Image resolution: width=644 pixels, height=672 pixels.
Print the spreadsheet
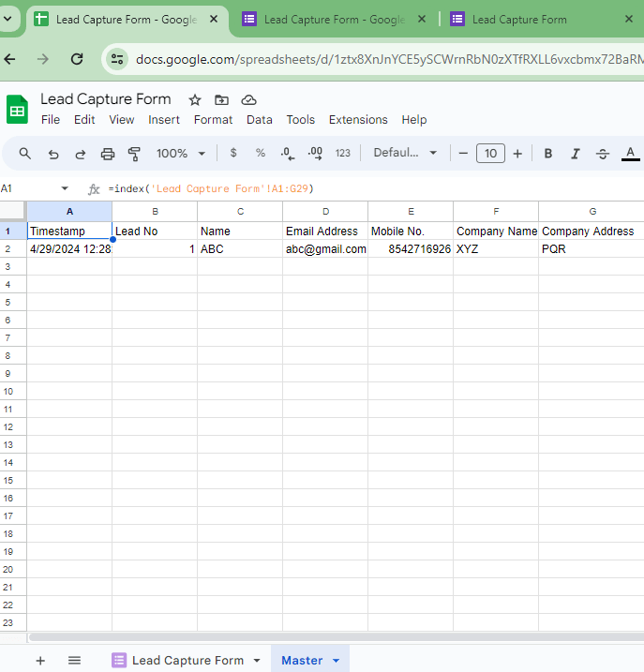coord(108,154)
